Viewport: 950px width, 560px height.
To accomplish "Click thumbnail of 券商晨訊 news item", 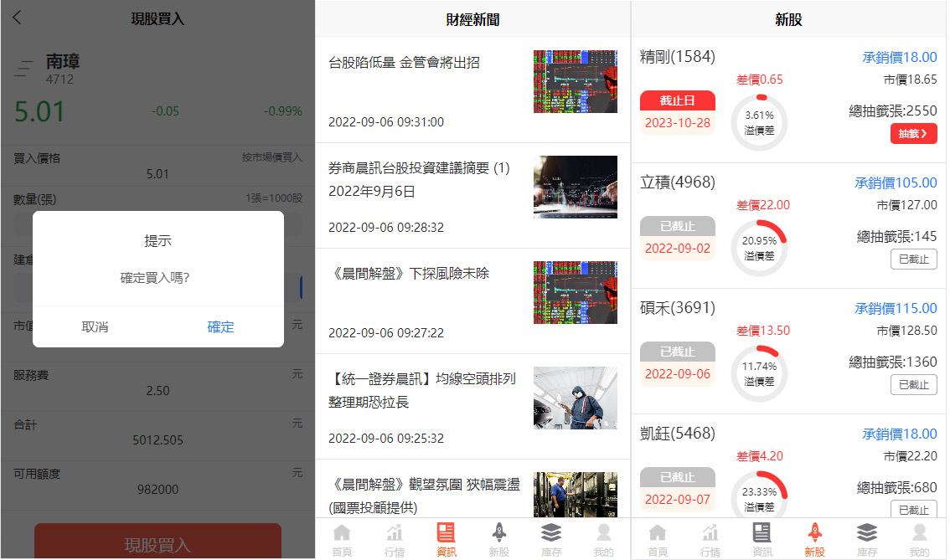I will (576, 187).
